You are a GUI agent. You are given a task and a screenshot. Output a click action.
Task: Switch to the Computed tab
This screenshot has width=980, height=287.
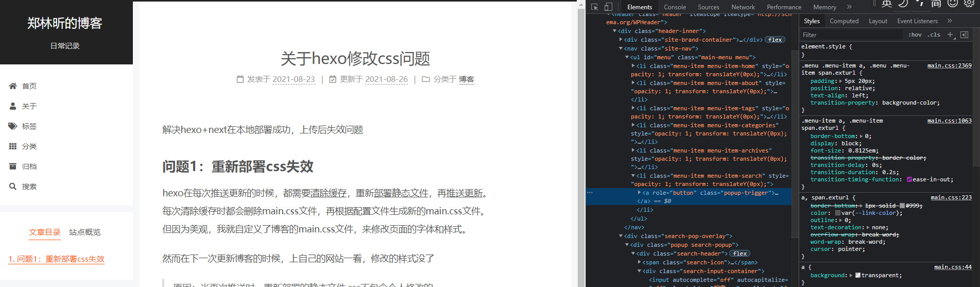coord(844,21)
